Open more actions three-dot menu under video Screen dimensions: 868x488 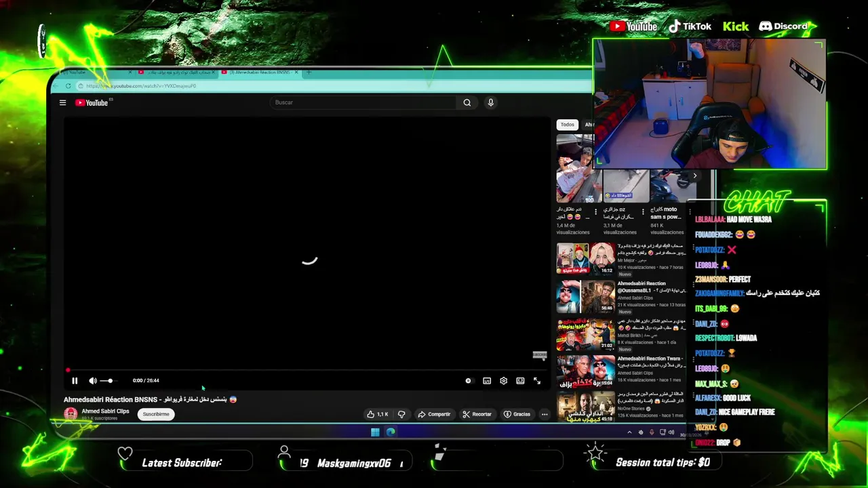544,414
